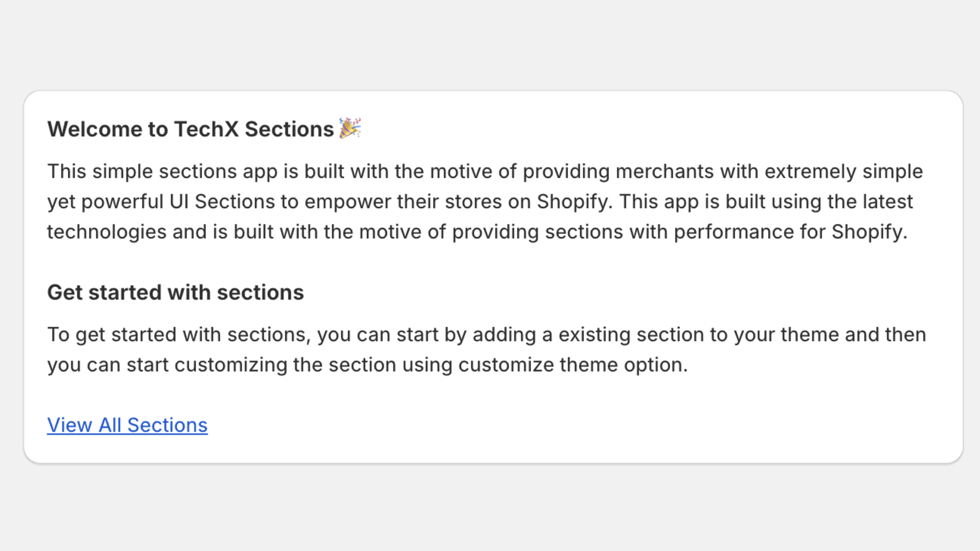The width and height of the screenshot is (980, 551).
Task: Click the word latest in the description
Action: point(887,201)
